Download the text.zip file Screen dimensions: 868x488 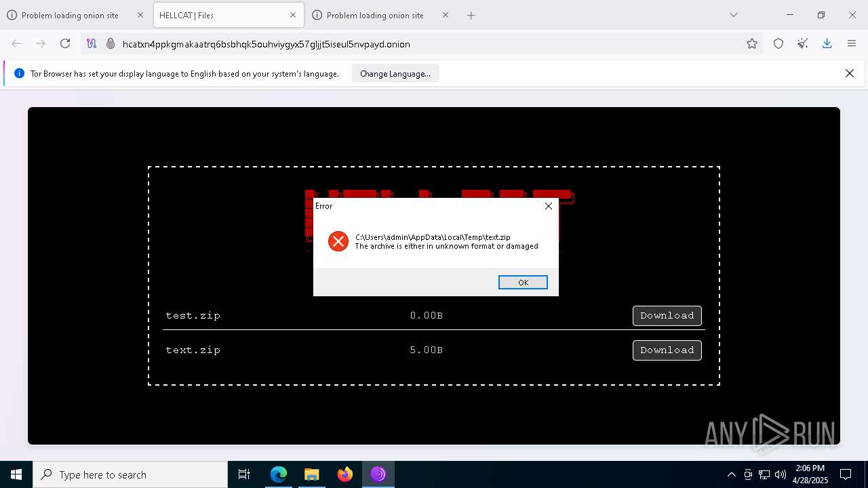[x=667, y=350]
